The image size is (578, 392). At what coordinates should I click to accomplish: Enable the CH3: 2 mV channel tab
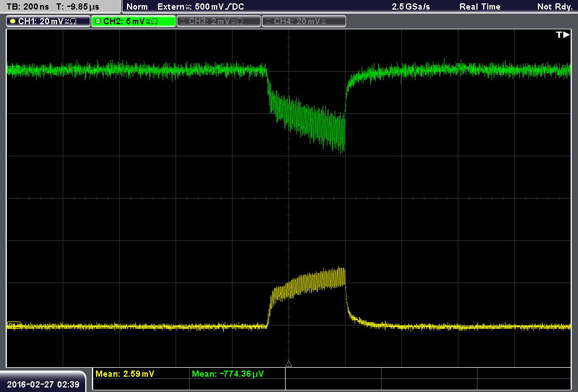[x=218, y=21]
